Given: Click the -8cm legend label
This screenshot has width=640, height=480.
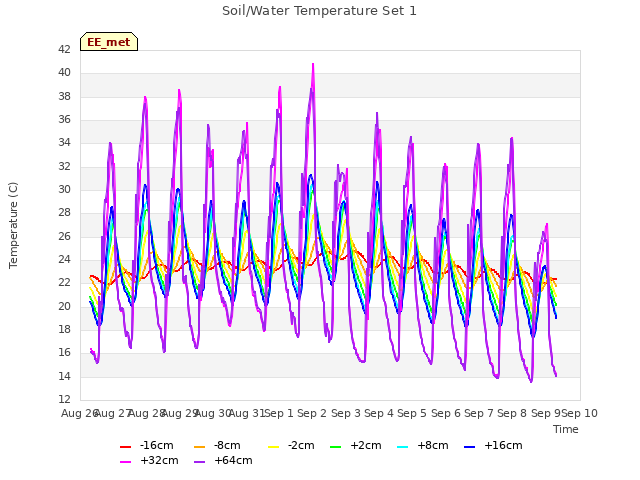Looking at the screenshot, I should pos(227,445).
